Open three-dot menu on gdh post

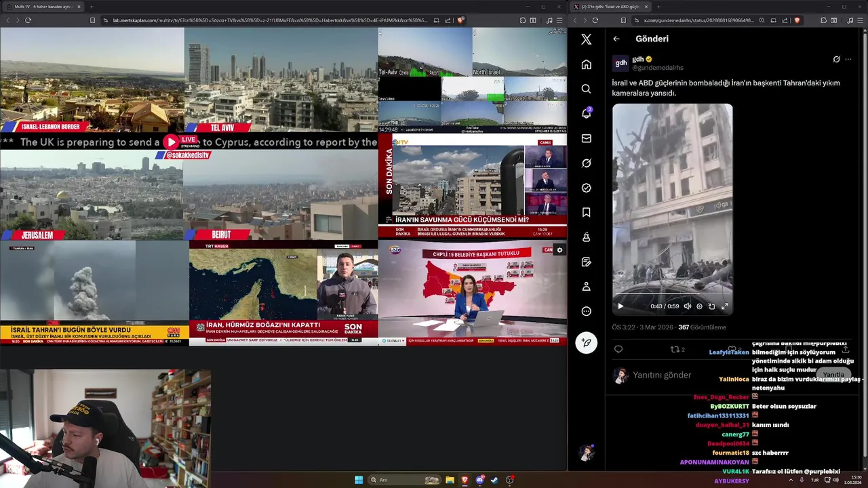pyautogui.click(x=848, y=59)
